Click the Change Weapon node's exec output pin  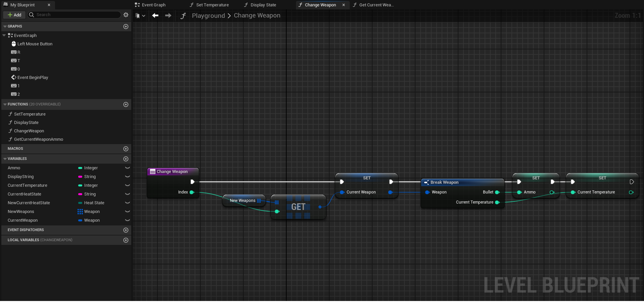pos(193,182)
